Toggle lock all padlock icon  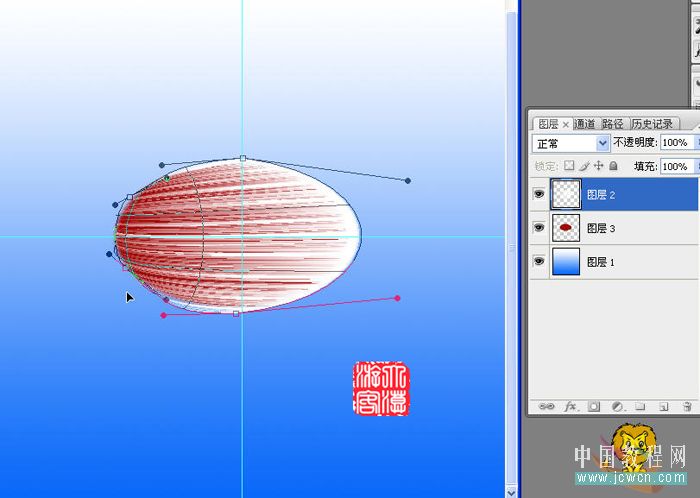coord(613,166)
